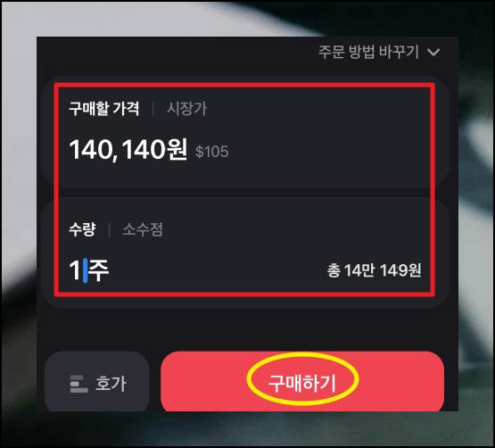Open the 호가 order book button
Viewport: 495px width, 448px height.
tap(97, 382)
